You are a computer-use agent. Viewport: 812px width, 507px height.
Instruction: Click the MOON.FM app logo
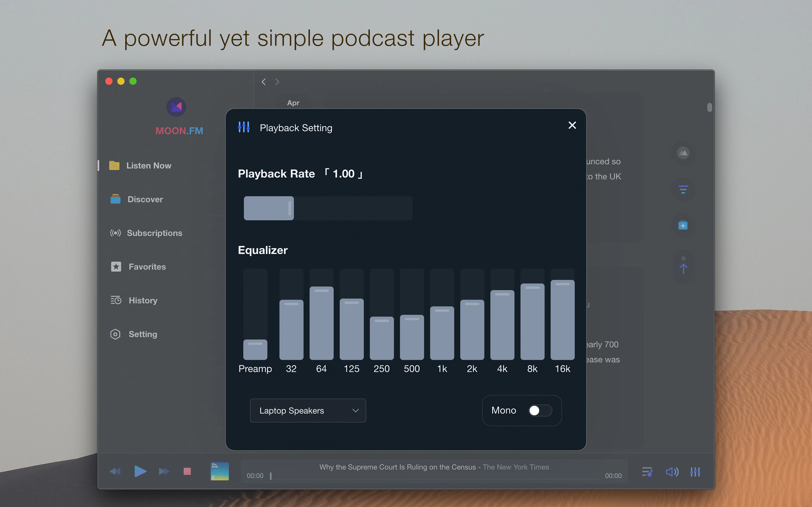pos(176,107)
